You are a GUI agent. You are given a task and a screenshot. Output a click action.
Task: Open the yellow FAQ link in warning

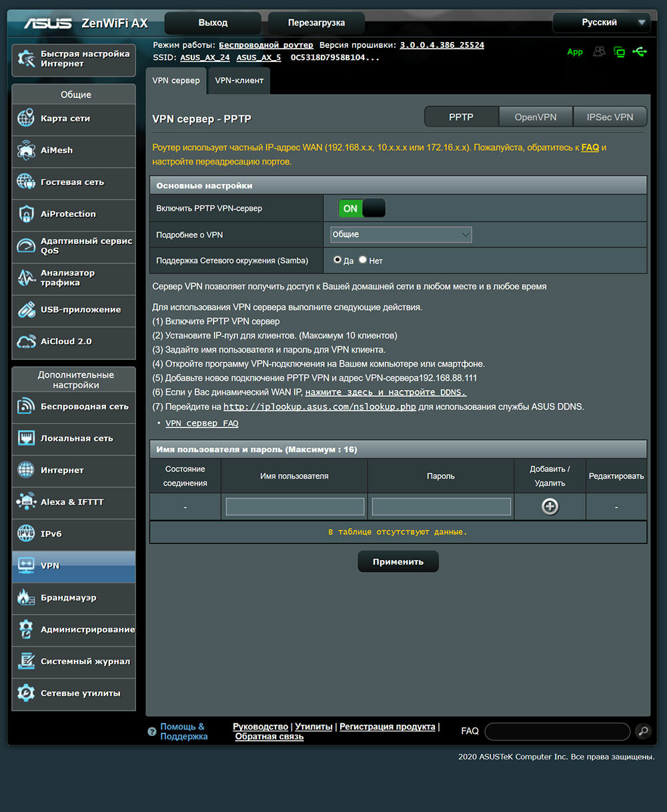pyautogui.click(x=590, y=147)
